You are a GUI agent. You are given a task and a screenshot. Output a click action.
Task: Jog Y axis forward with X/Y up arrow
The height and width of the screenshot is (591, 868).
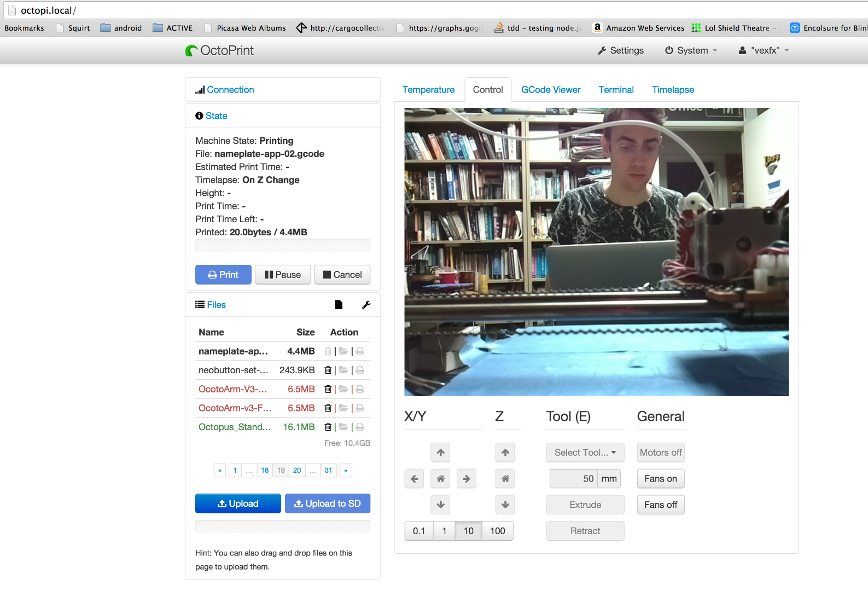(x=440, y=453)
